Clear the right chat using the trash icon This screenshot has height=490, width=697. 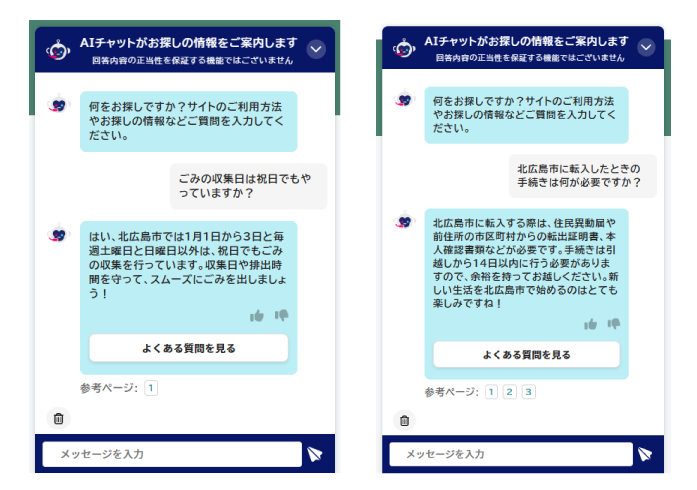click(x=404, y=421)
